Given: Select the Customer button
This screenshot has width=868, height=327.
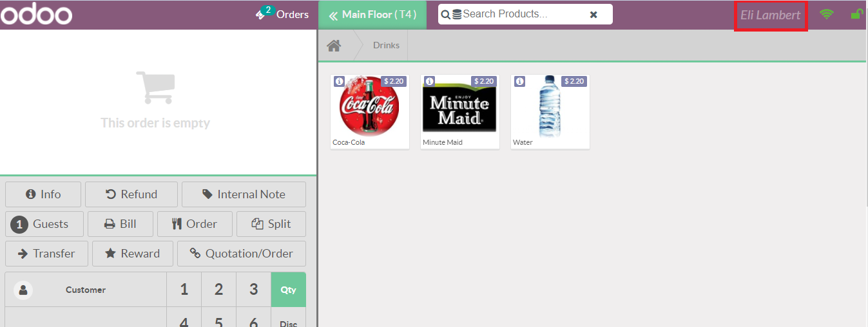Looking at the screenshot, I should point(85,290).
